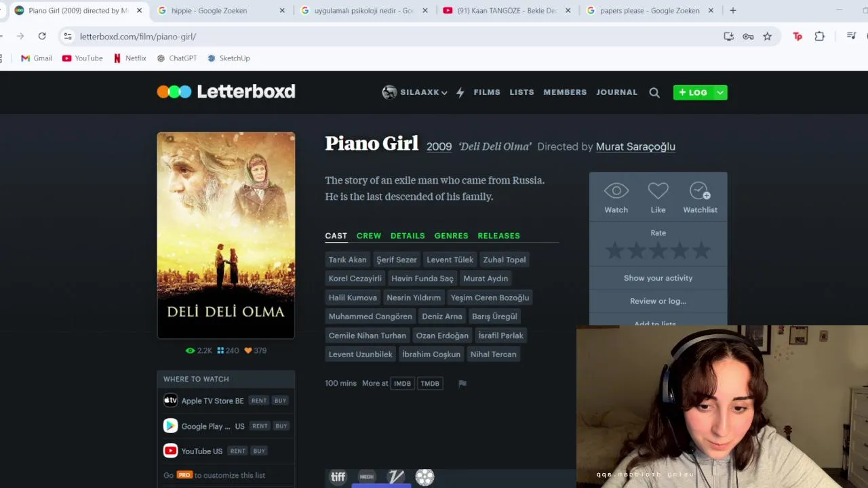Switch to the DETAILS tab
The height and width of the screenshot is (488, 868).
point(408,235)
